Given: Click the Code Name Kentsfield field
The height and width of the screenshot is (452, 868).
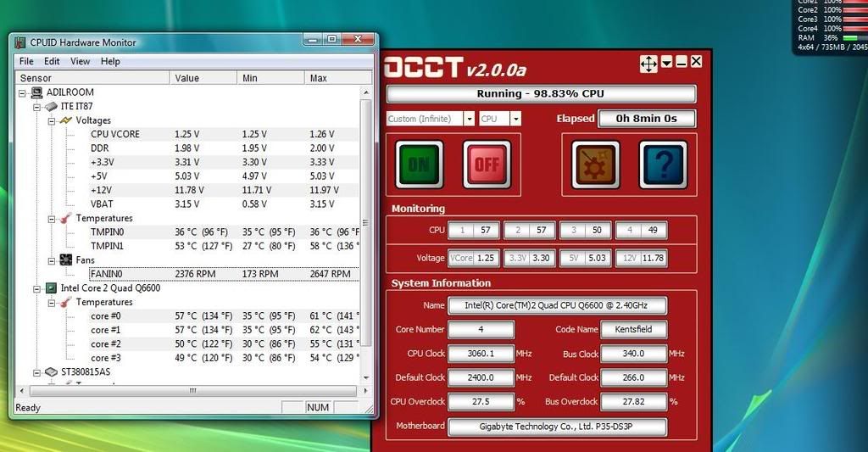Looking at the screenshot, I should click(633, 330).
